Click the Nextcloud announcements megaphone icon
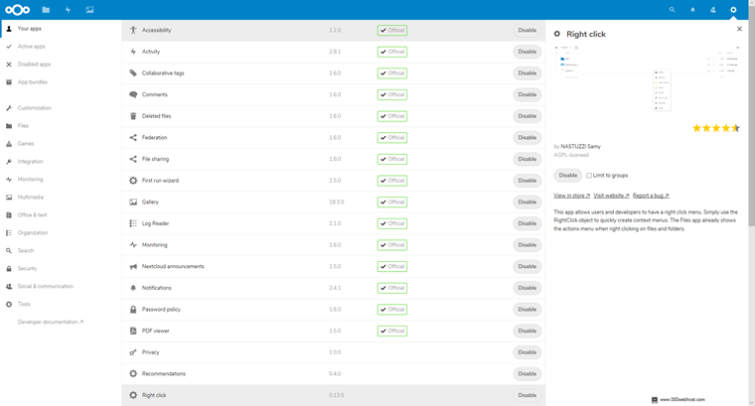The height and width of the screenshot is (406, 755). click(x=133, y=266)
